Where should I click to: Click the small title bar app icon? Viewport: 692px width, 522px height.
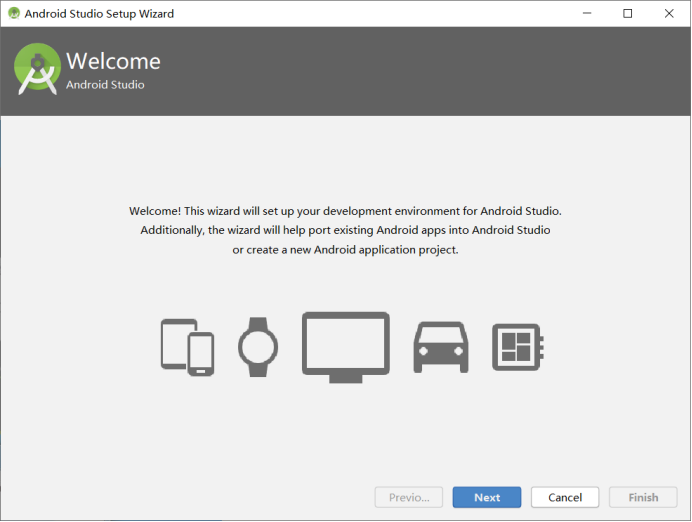(14, 14)
